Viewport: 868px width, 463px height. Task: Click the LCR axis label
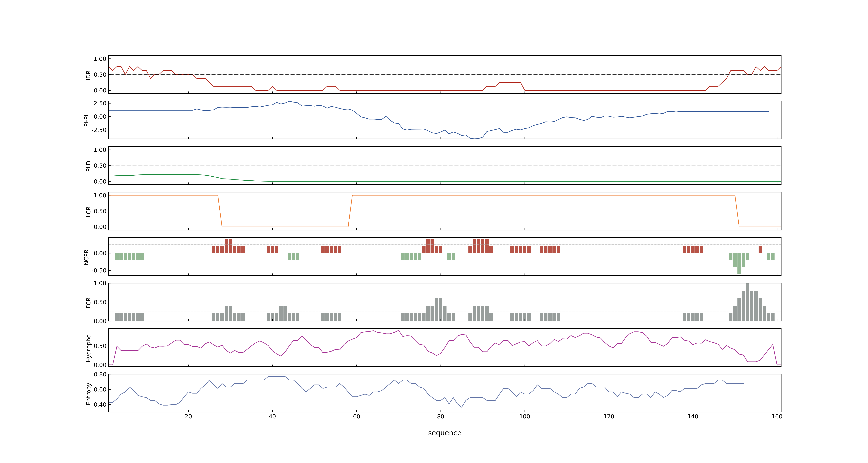click(88, 212)
